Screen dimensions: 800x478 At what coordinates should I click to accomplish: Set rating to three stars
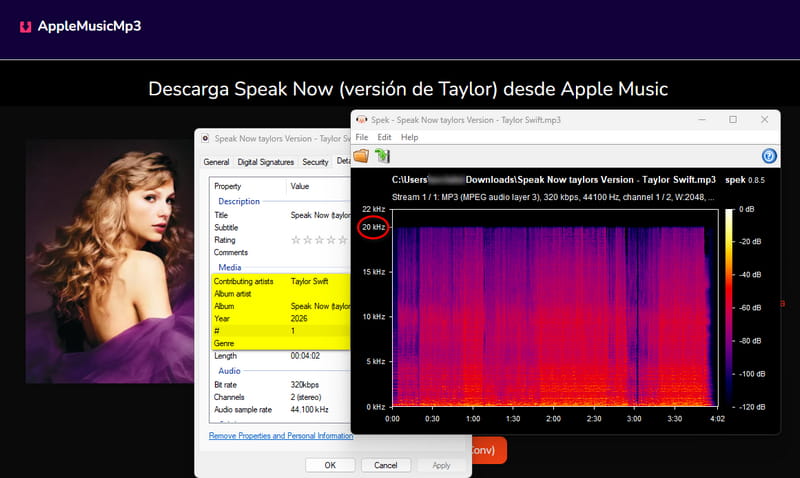[319, 240]
